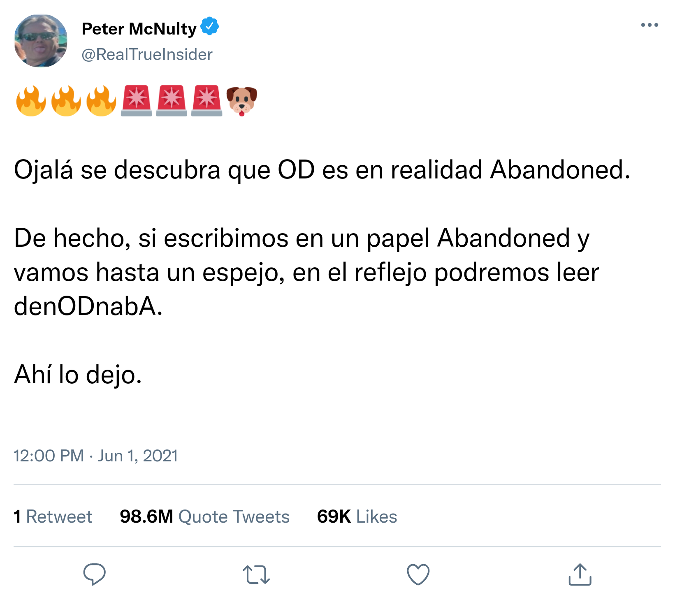
Task: Click the retweet arrows icon
Action: [x=256, y=574]
